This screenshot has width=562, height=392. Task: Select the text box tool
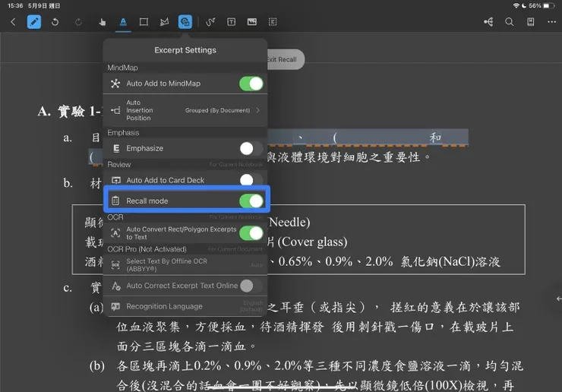tap(232, 22)
